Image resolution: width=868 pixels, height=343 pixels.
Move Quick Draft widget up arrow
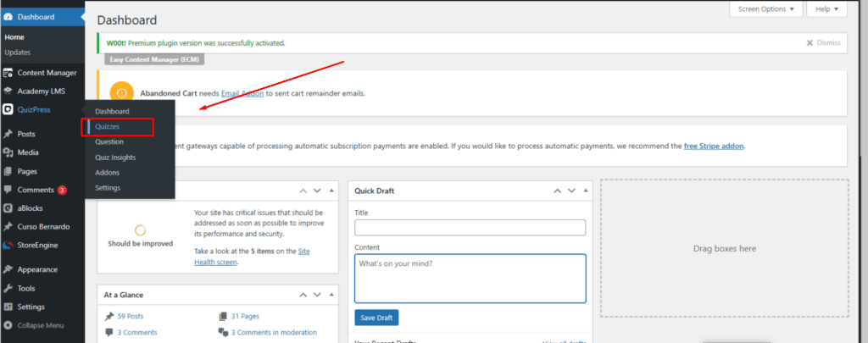(x=558, y=191)
